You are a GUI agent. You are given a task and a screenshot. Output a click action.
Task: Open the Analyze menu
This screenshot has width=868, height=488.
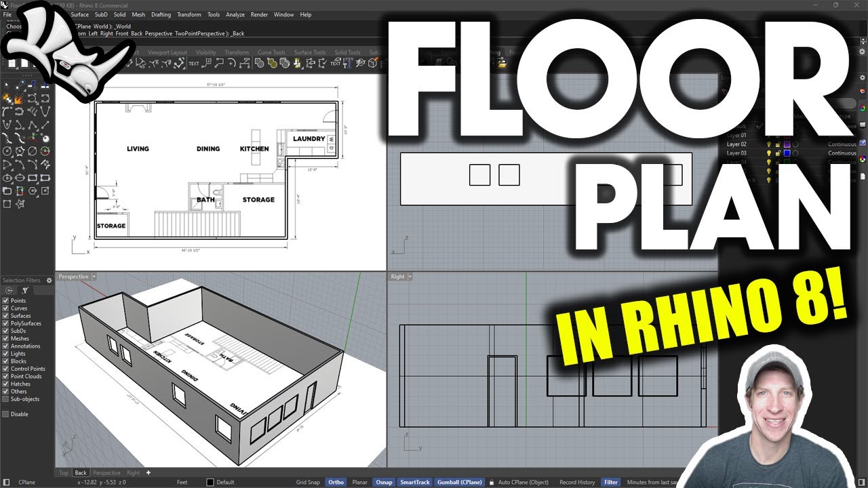coord(235,14)
